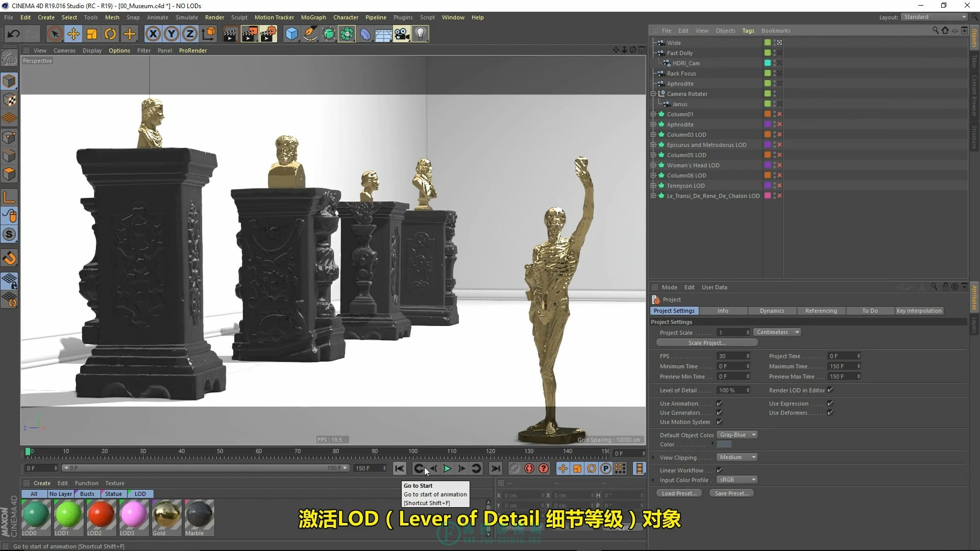980x551 pixels.
Task: Click Make Editable icon in left palette
Action: [9, 59]
